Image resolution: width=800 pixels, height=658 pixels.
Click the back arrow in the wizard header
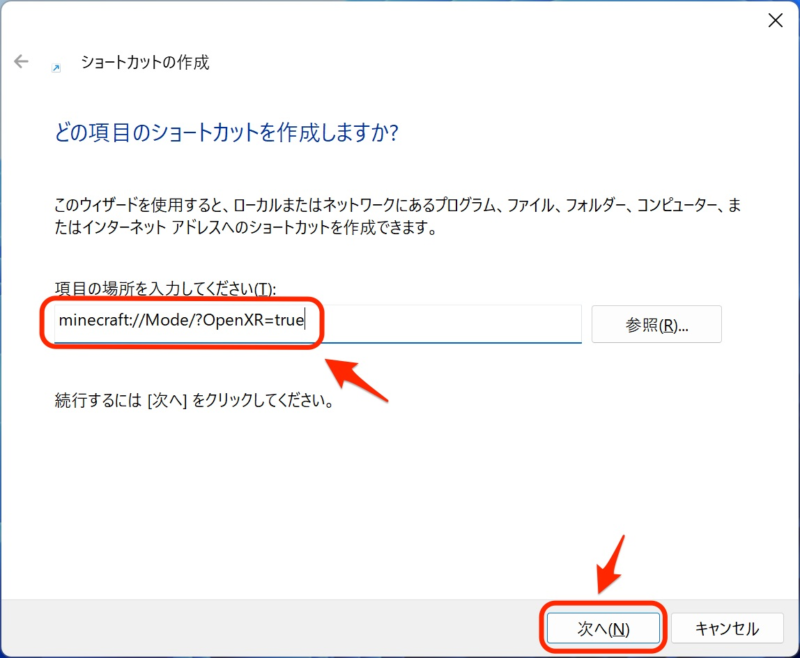(x=21, y=61)
